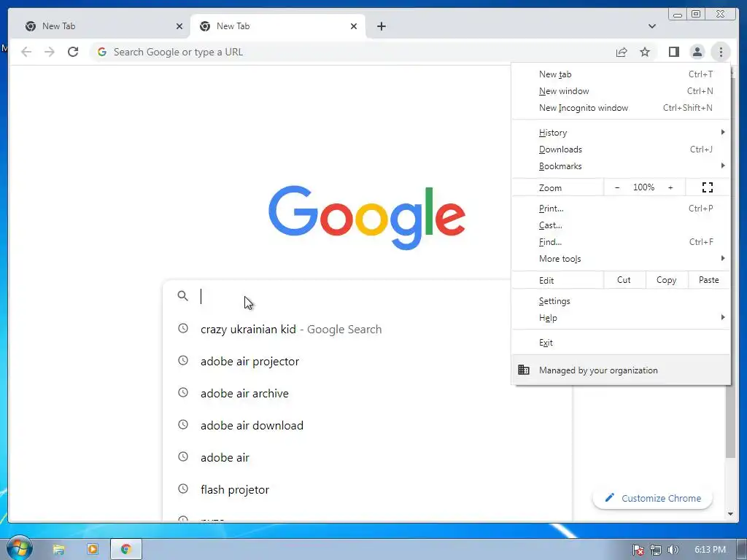
Task: Click the organization building icon
Action: tap(524, 370)
